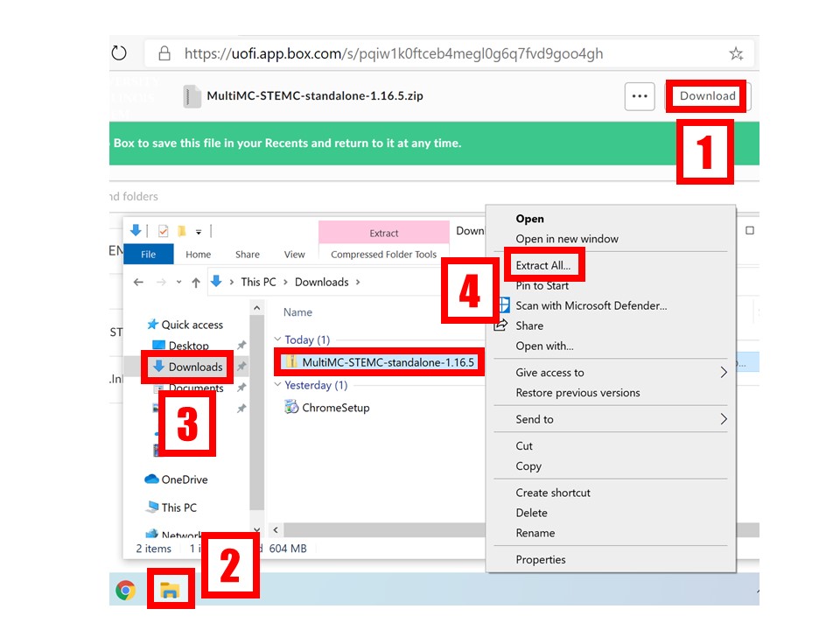Click the bookmark star in address bar
The width and height of the screenshot is (840, 630).
pos(736,53)
